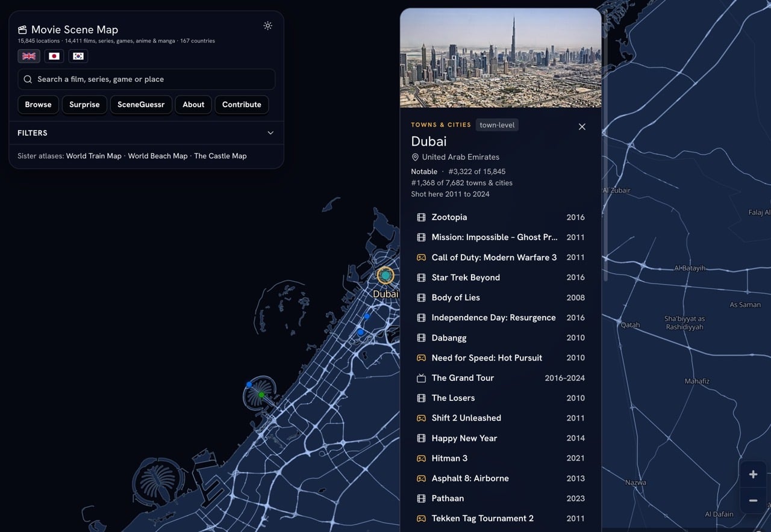Image resolution: width=771 pixels, height=532 pixels.
Task: Open the Hitman 3 entry
Action: (x=501, y=459)
